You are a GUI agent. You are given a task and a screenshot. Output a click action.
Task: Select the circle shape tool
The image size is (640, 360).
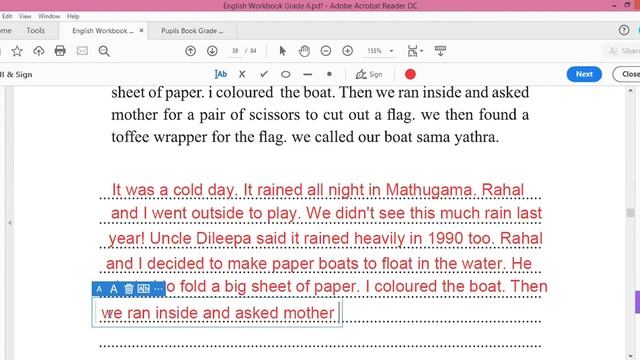coord(286,74)
